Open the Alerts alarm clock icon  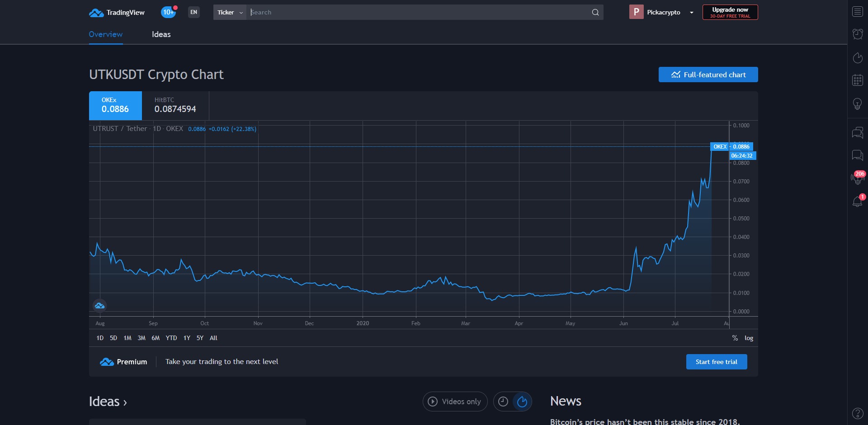coord(858,34)
